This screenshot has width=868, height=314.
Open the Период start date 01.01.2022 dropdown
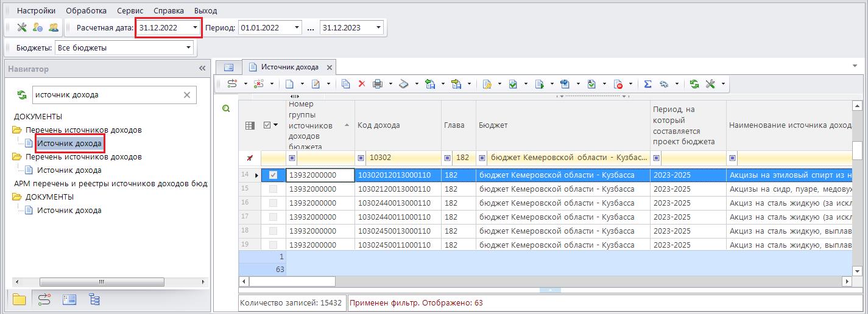click(297, 27)
